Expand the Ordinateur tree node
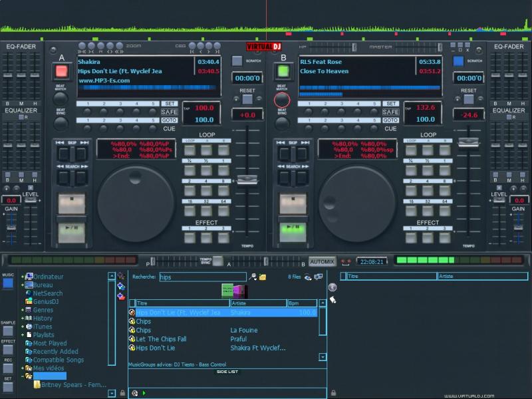This screenshot has width=532, height=399. (x=23, y=277)
